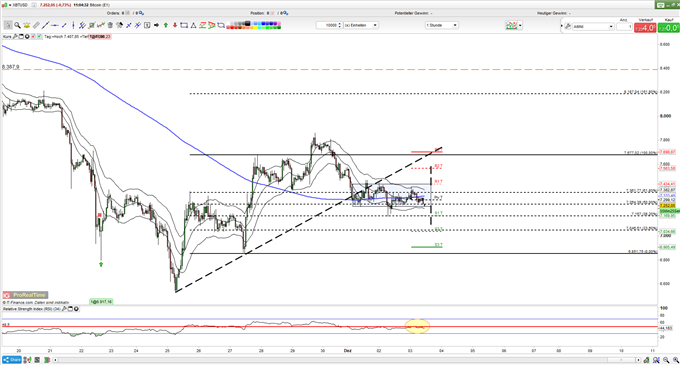Select the rectangle drawing tool
The width and height of the screenshot is (680, 365).
click(184, 25)
